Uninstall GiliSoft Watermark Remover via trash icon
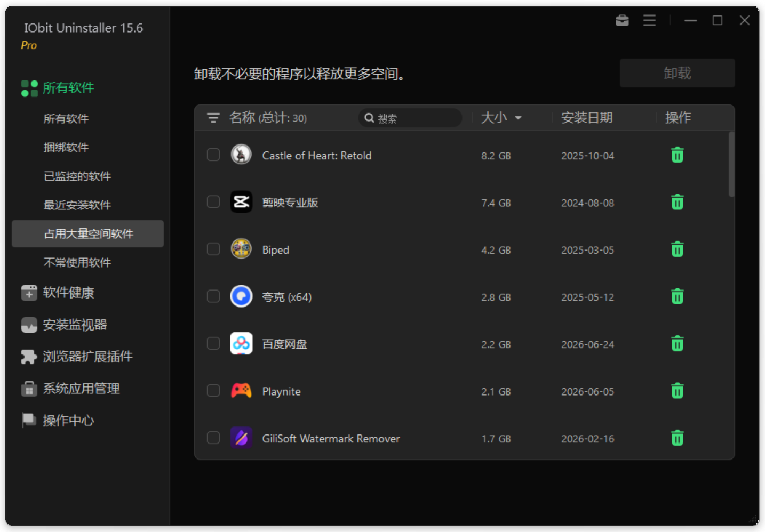 pyautogui.click(x=678, y=438)
